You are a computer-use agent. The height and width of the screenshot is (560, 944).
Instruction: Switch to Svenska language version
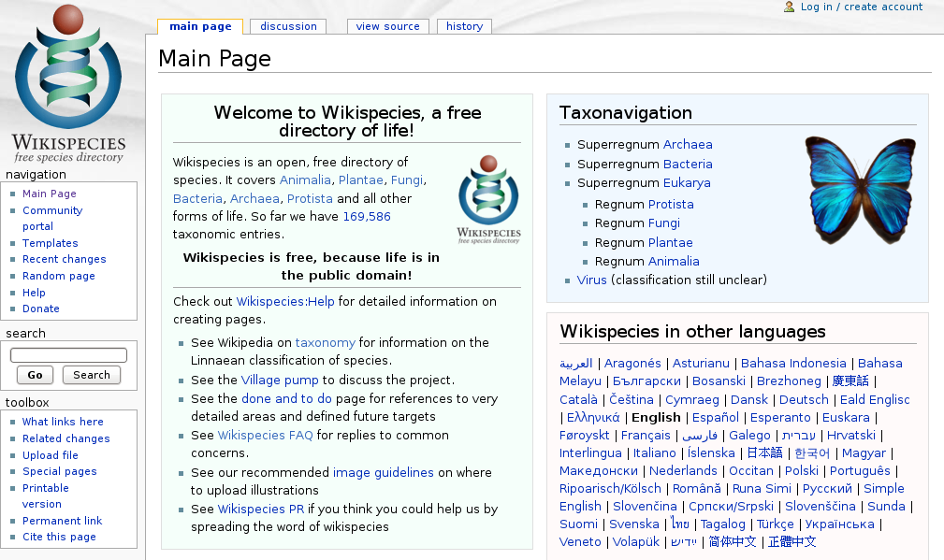click(634, 524)
